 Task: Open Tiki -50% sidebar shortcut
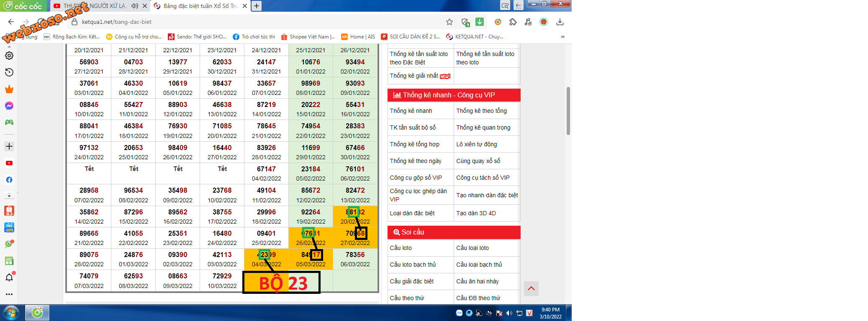(x=9, y=227)
